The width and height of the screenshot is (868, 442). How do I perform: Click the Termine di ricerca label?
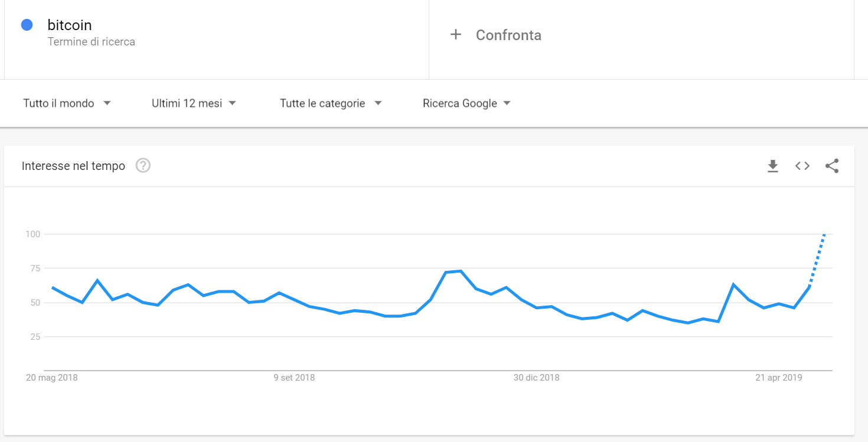(92, 42)
